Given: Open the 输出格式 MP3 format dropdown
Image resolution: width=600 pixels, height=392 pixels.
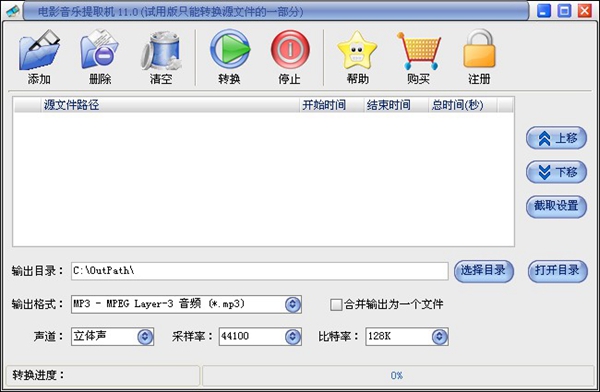Looking at the screenshot, I should click(x=293, y=304).
